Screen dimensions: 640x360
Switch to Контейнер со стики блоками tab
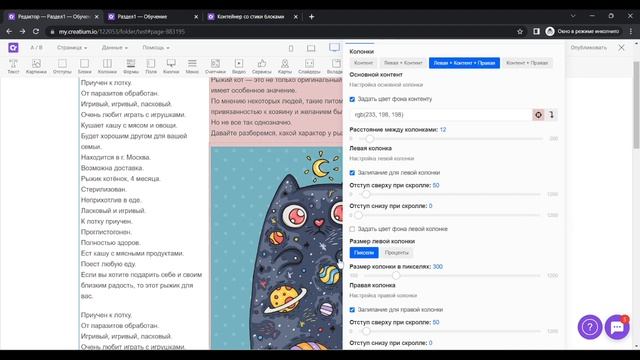pyautogui.click(x=252, y=17)
